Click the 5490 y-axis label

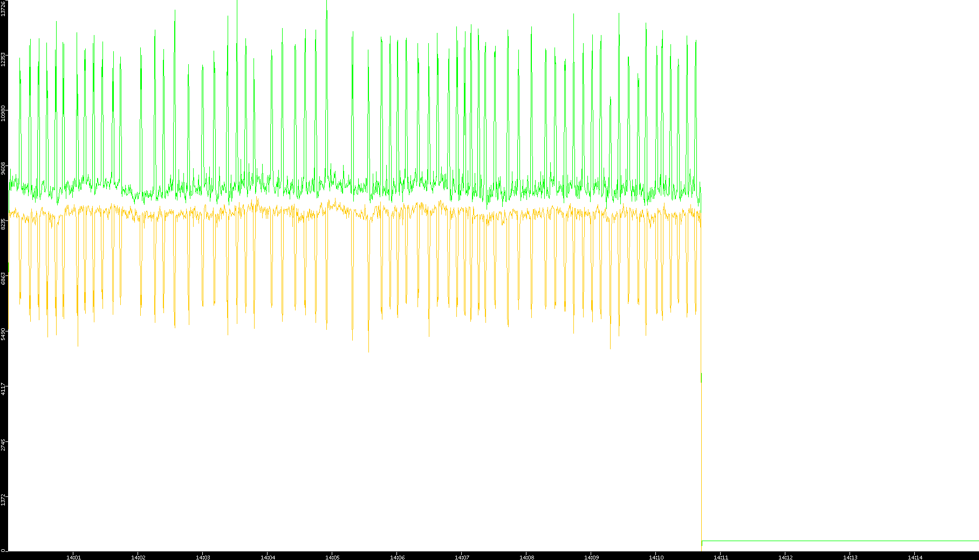click(x=3, y=334)
